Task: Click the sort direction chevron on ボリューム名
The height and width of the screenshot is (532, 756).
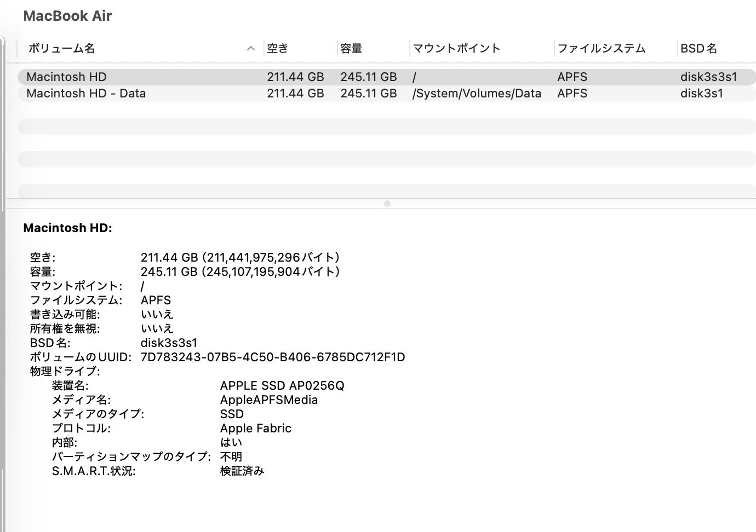Action: 251,48
